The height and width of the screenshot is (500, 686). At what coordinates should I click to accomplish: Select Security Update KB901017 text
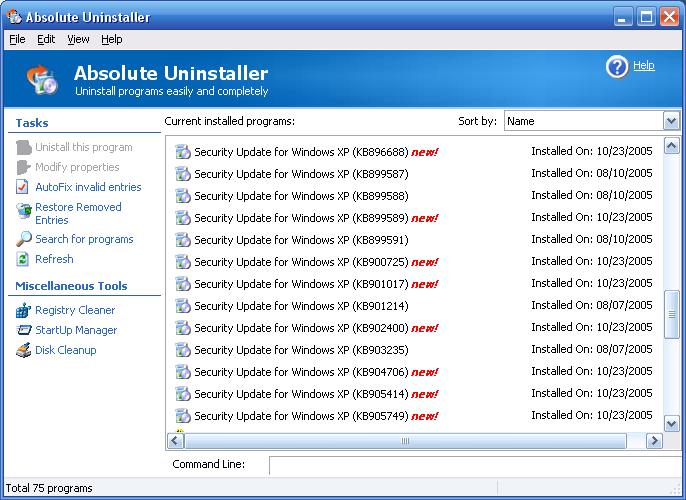pyautogui.click(x=301, y=284)
